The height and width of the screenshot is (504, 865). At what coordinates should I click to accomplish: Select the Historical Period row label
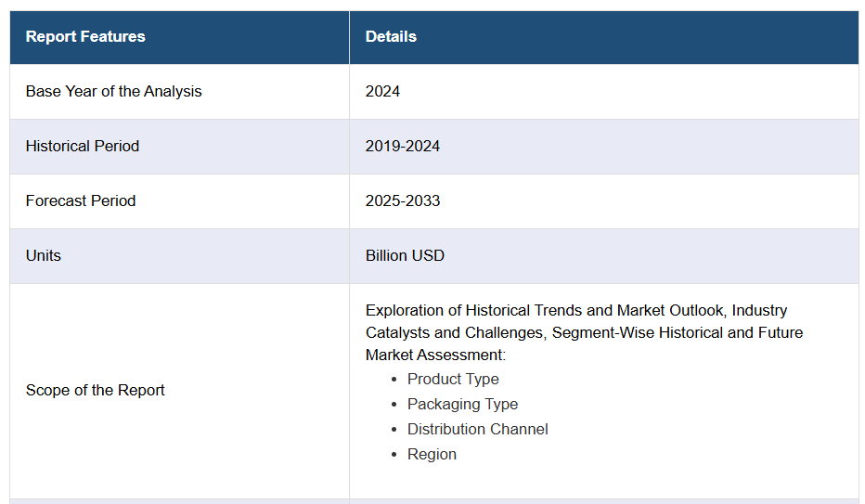pos(83,147)
